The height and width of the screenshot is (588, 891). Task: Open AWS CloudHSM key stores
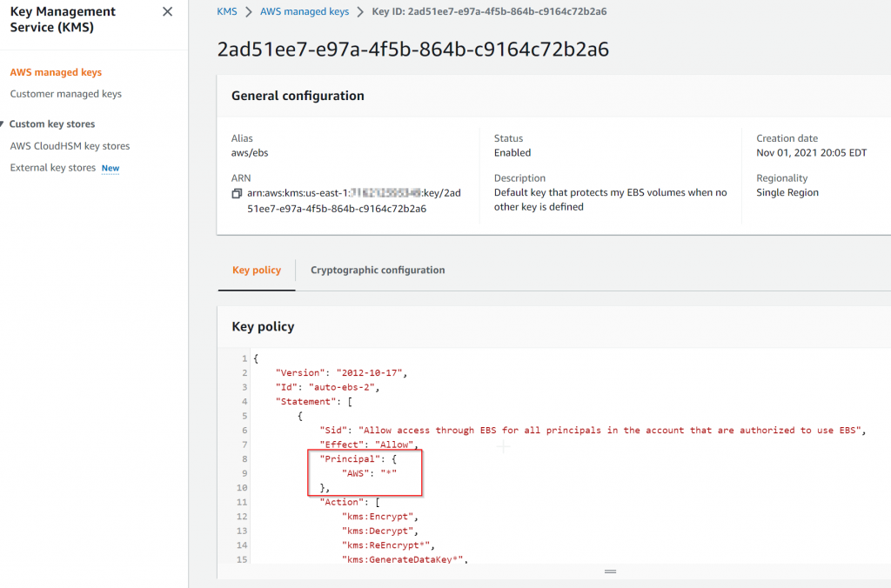(x=70, y=146)
